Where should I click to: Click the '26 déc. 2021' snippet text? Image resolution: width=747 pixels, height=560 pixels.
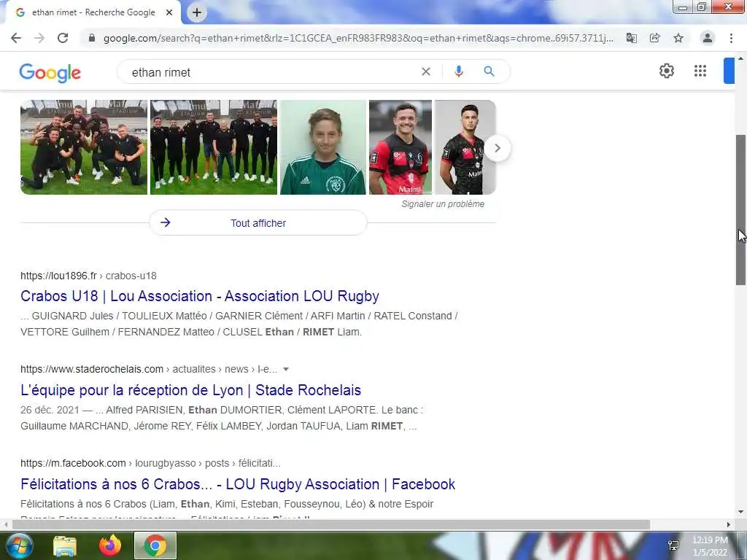pyautogui.click(x=50, y=410)
